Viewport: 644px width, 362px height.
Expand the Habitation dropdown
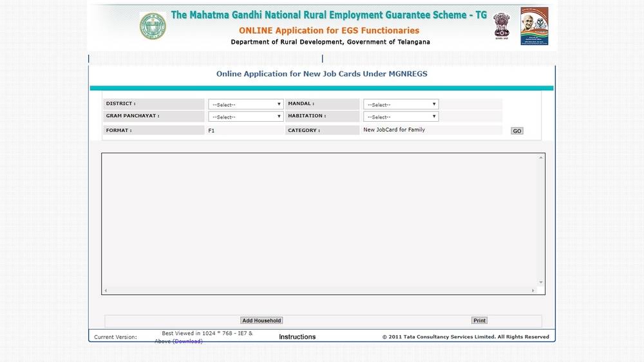pyautogui.click(x=401, y=117)
